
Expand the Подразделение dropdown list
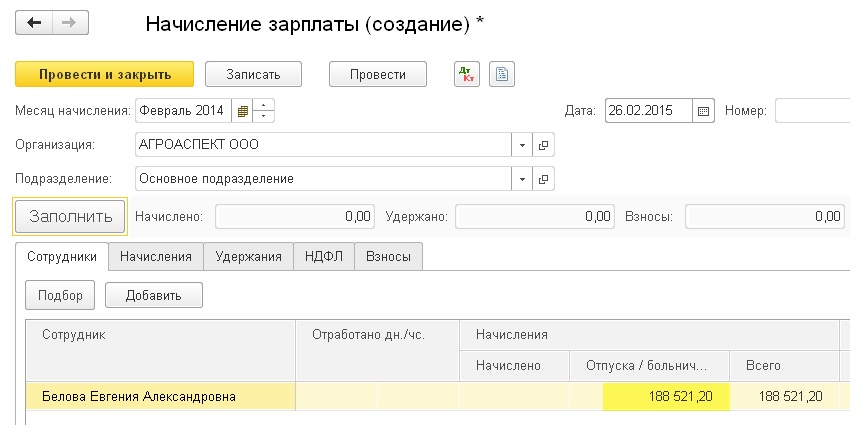click(x=522, y=179)
